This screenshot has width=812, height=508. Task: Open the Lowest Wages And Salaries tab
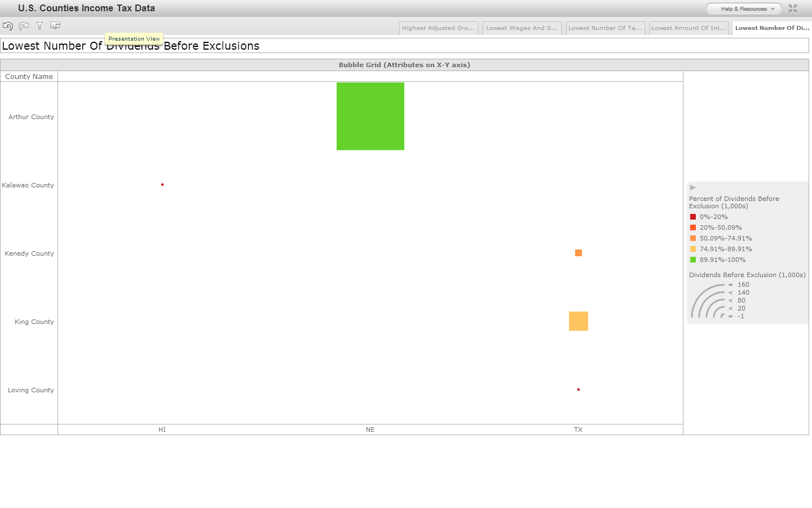coord(522,28)
